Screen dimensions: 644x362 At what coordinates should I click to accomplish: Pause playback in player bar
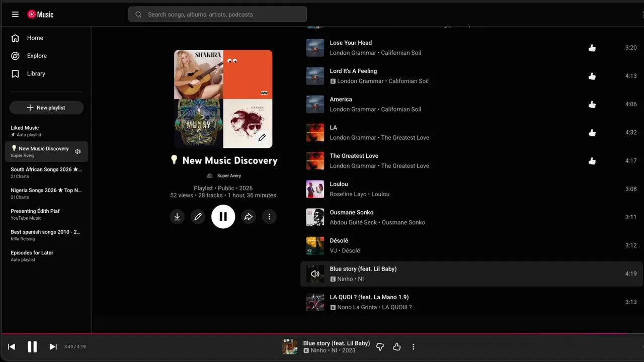pos(32,347)
